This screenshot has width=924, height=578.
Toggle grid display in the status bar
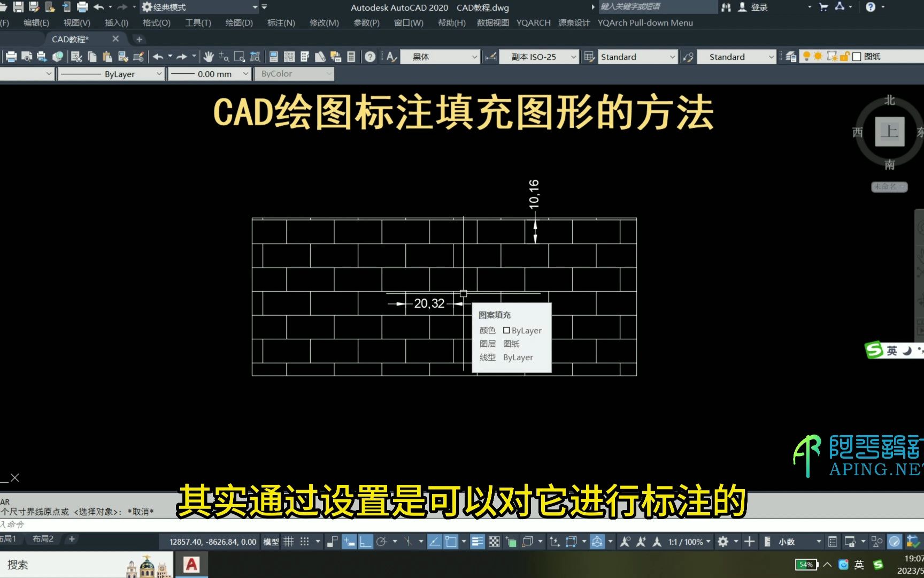pos(289,541)
